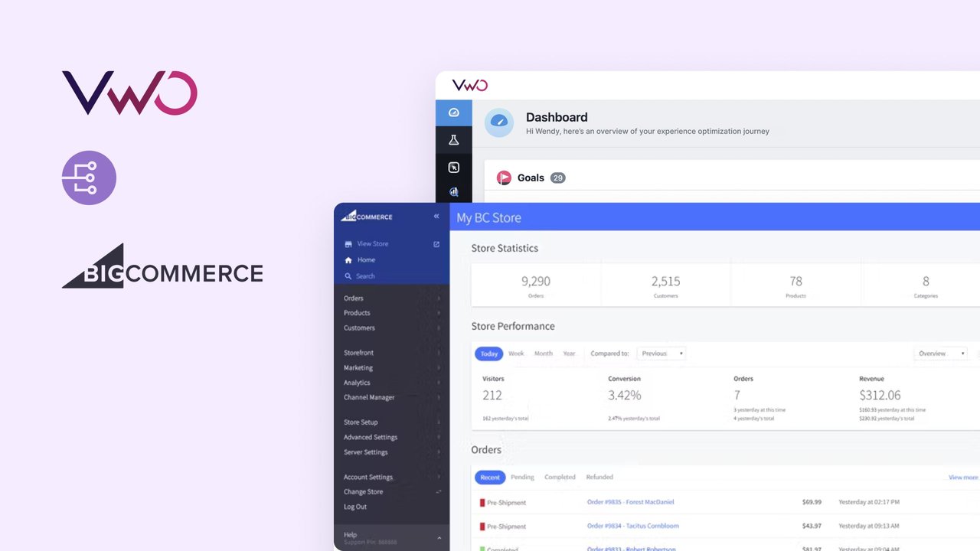Screen dimensions: 980x551
Task: Expand the Orders sidebar section chevron
Action: point(439,298)
